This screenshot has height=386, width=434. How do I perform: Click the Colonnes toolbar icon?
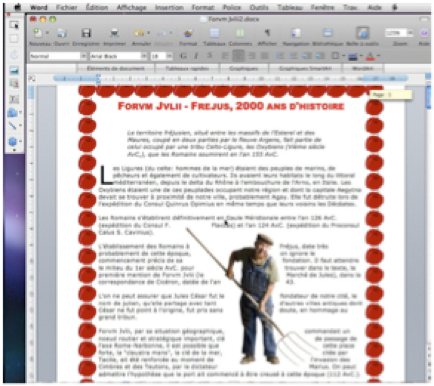[x=240, y=33]
